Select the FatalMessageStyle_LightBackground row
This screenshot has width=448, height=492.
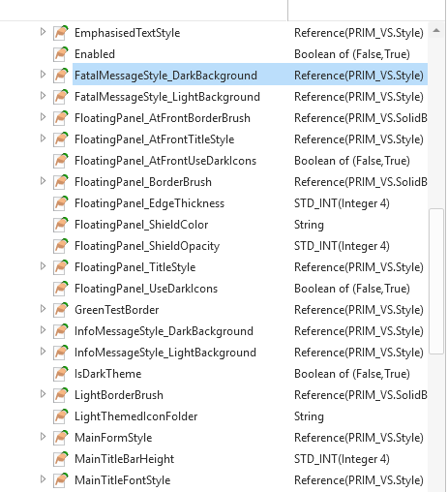point(250,97)
